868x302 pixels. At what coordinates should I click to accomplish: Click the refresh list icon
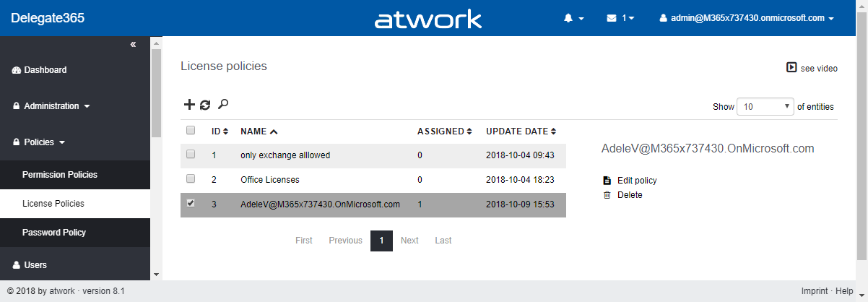pyautogui.click(x=205, y=105)
